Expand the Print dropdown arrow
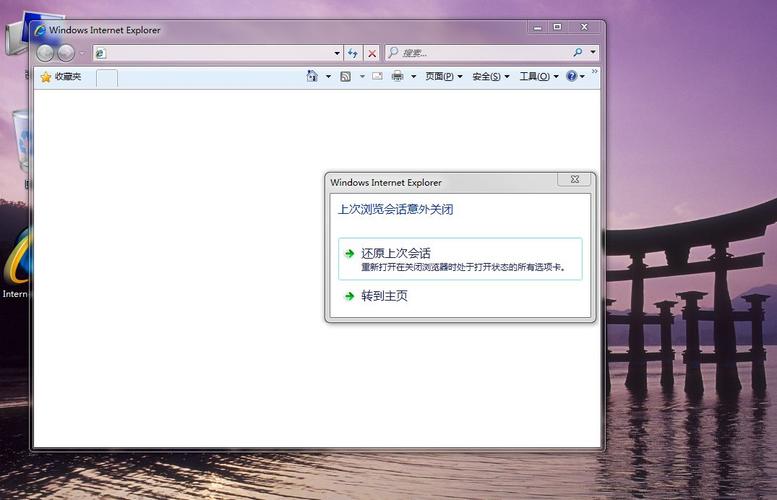This screenshot has height=500, width=777. coord(413,76)
